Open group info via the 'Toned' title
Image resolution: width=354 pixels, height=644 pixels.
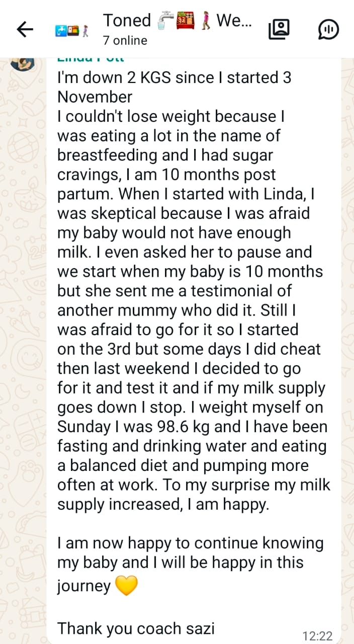coord(127,21)
